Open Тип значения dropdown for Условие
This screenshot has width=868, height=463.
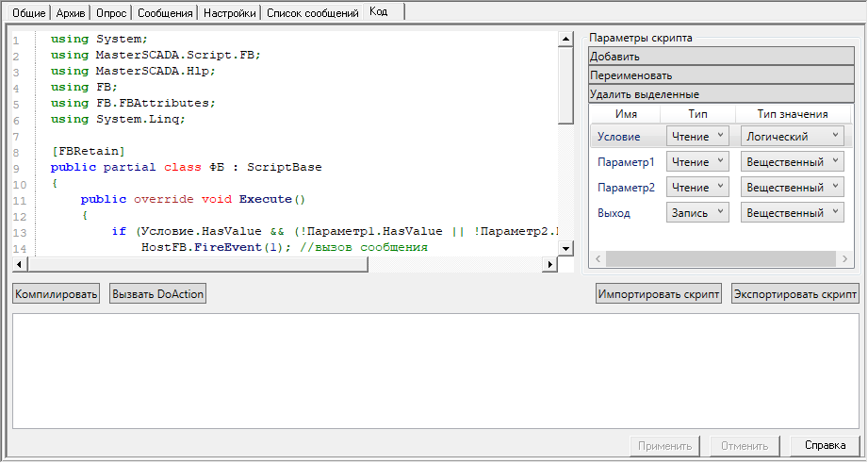[793, 136]
